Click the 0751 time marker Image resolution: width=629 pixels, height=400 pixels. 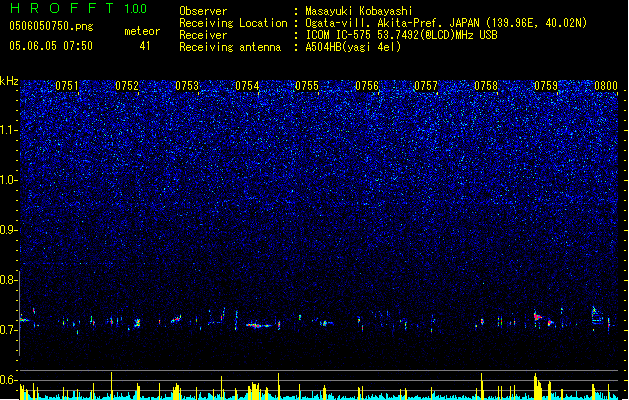67,86
